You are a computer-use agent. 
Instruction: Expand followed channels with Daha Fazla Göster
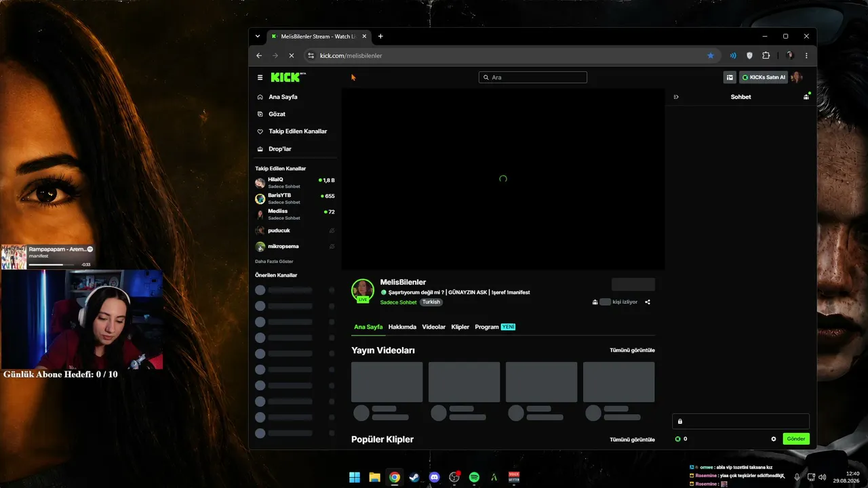274,261
